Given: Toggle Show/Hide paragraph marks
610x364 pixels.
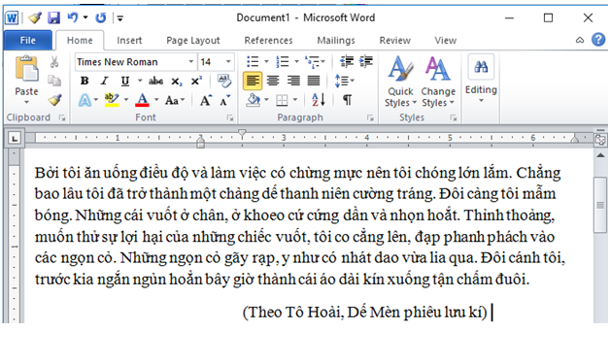Looking at the screenshot, I should [347, 100].
